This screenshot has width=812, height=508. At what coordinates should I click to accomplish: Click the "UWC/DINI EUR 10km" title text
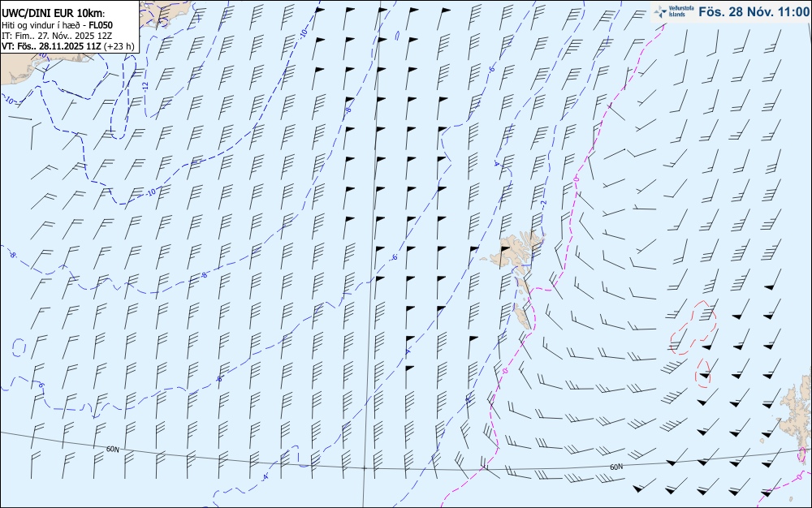click(x=53, y=14)
